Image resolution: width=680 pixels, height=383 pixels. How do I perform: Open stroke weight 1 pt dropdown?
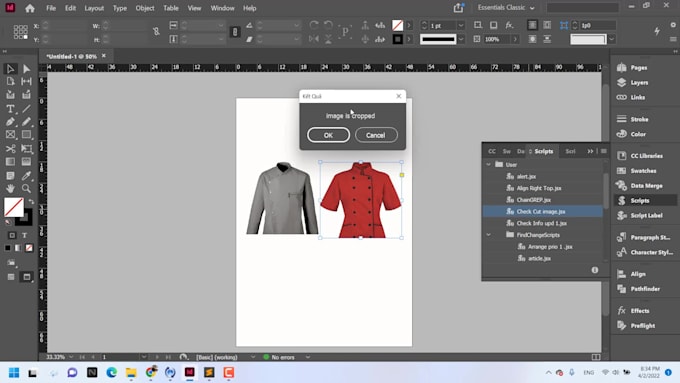point(461,26)
